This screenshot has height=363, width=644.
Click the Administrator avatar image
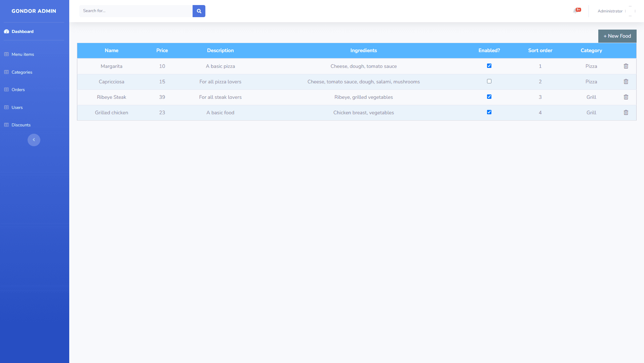tap(630, 11)
